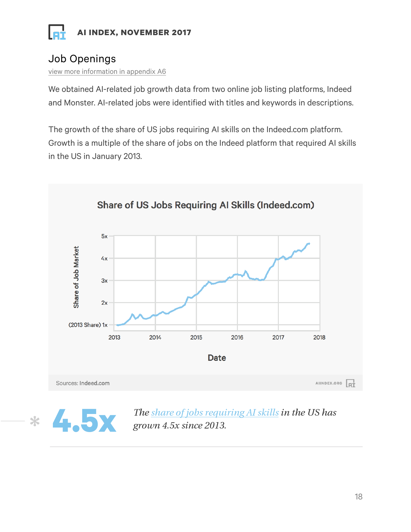Click the page number 18
The image size is (411, 532).
(358, 497)
